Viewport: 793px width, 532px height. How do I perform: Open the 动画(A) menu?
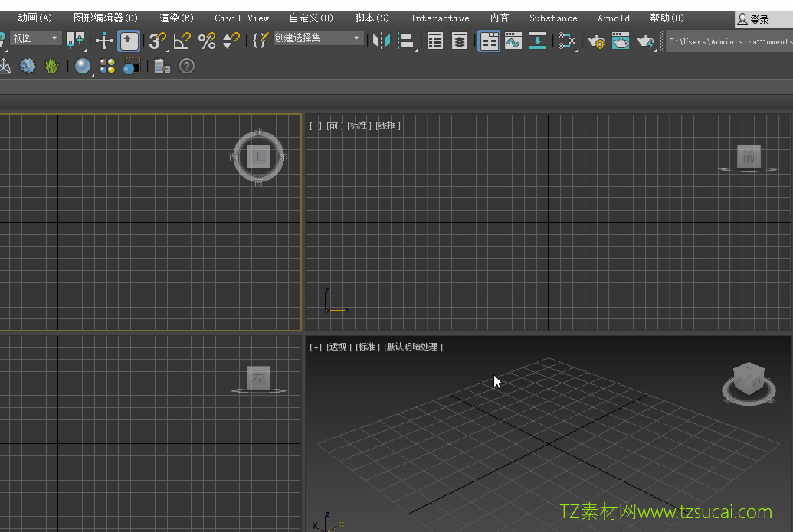[35, 18]
